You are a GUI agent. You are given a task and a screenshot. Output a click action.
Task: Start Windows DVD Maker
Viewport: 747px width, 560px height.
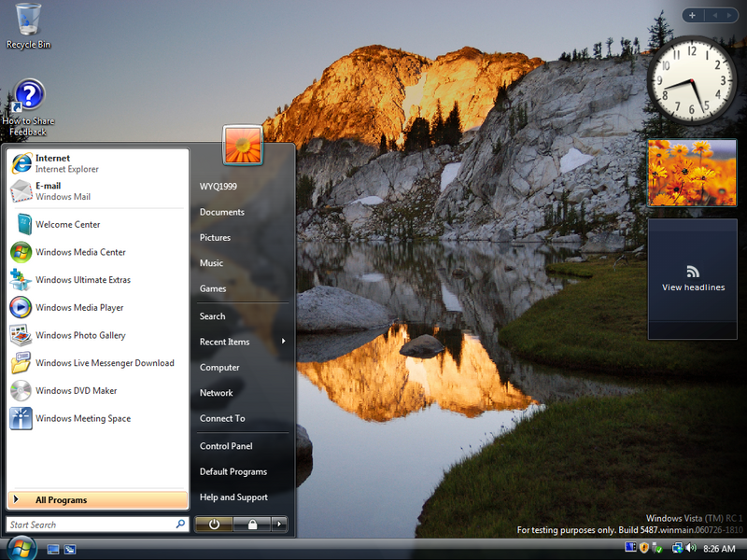(x=76, y=391)
